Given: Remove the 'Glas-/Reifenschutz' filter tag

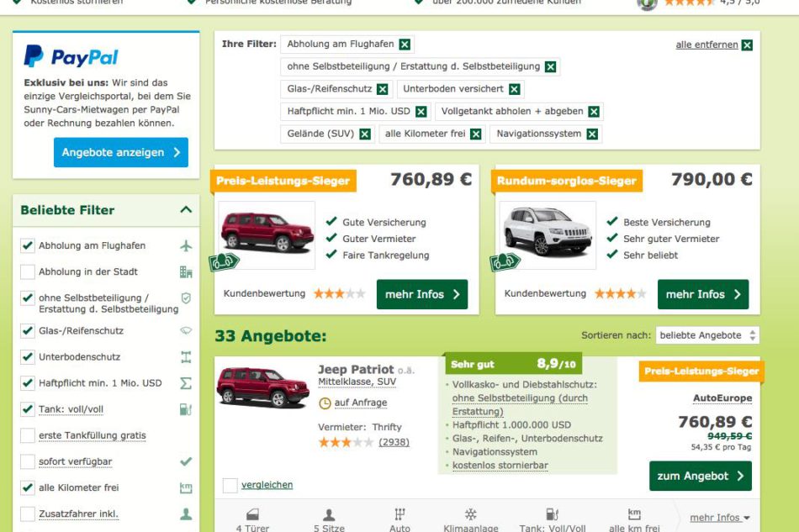Looking at the screenshot, I should click(x=382, y=89).
